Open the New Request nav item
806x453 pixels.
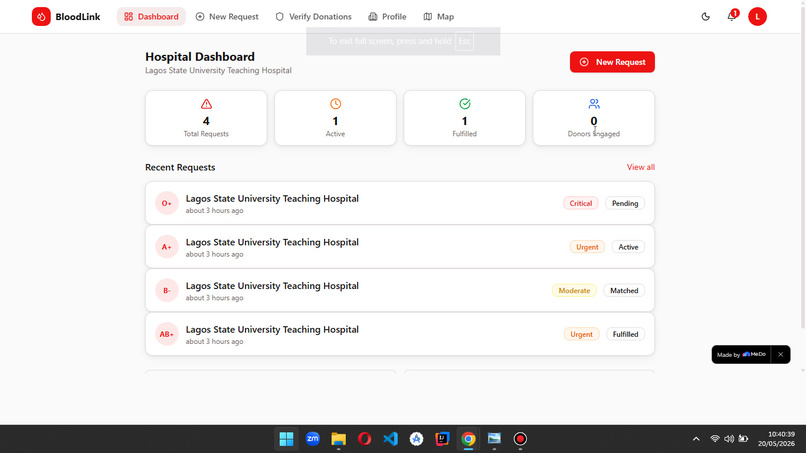[227, 16]
